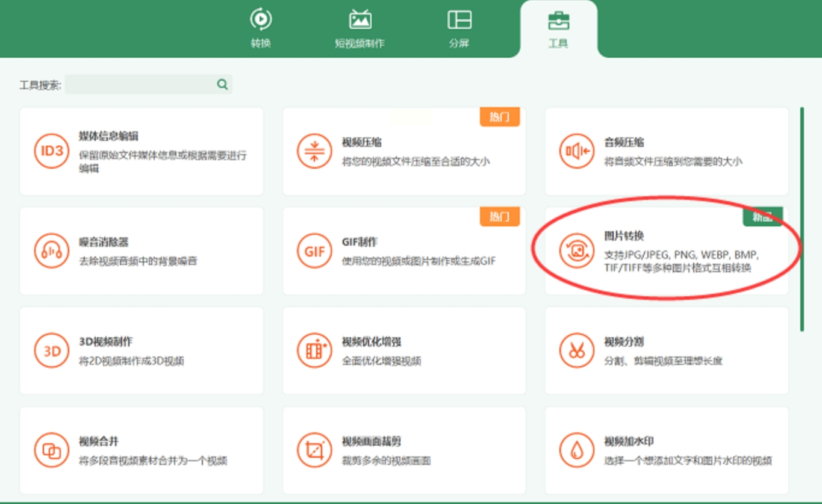Open 图片转换 tool title
This screenshot has height=504, width=822.
point(624,236)
